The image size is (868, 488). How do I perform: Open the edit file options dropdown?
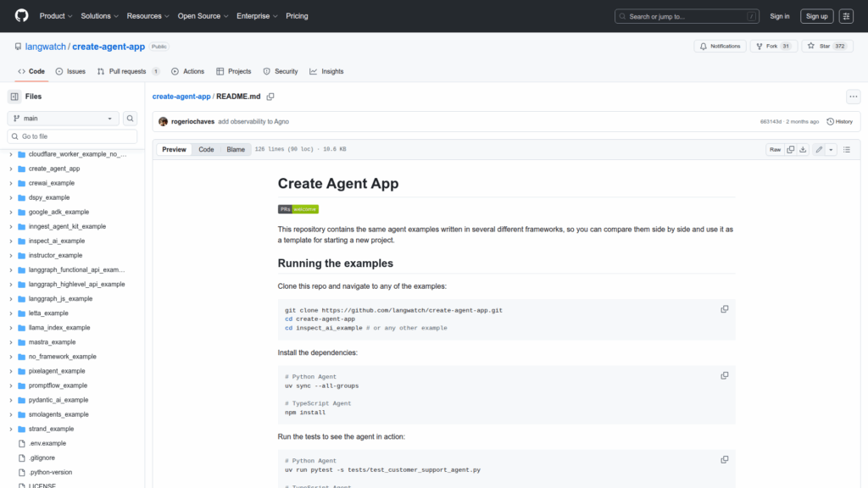(x=832, y=149)
